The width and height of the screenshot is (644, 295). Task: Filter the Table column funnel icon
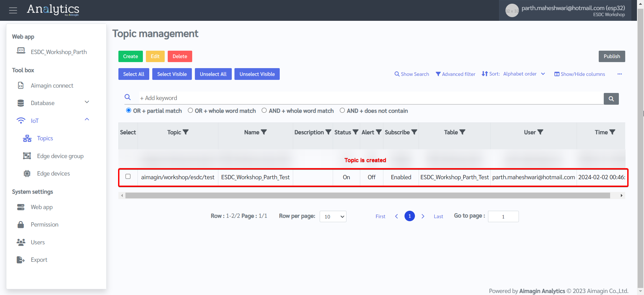462,132
